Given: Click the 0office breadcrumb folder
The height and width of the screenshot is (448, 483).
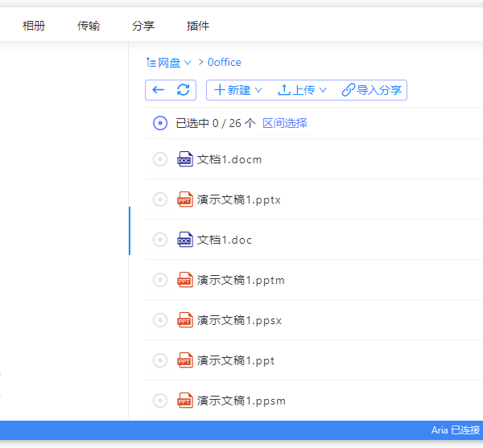Looking at the screenshot, I should click(x=225, y=62).
